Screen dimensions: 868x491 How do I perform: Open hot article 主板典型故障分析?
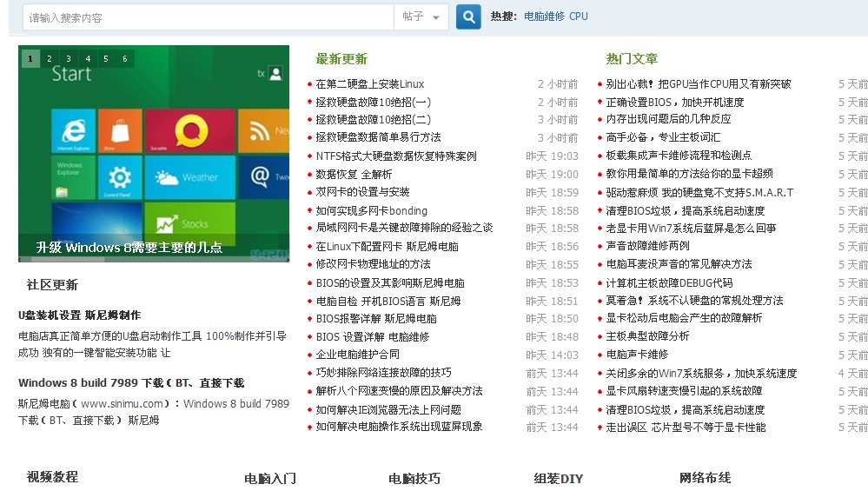click(647, 336)
